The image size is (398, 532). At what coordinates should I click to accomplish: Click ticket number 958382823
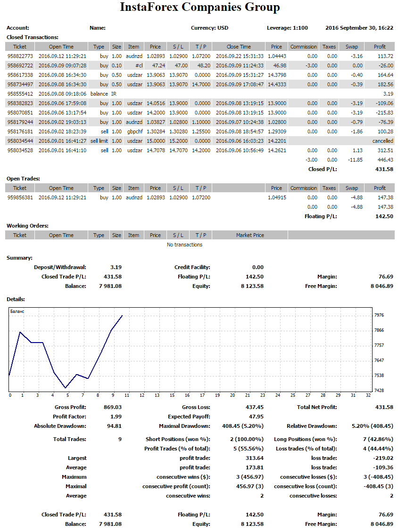point(20,103)
